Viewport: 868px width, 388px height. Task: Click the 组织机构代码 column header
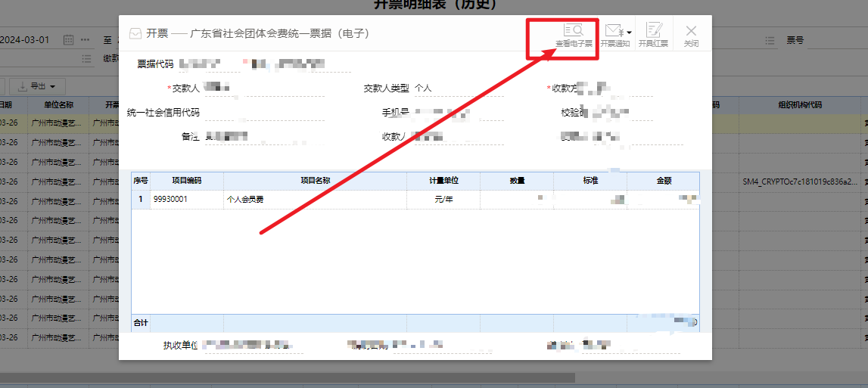coord(799,104)
